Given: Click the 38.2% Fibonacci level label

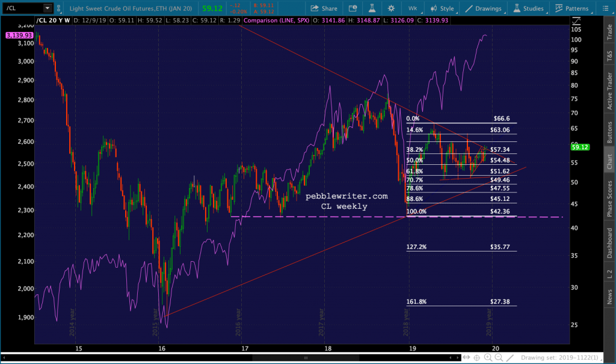Looking at the screenshot, I should point(414,149).
